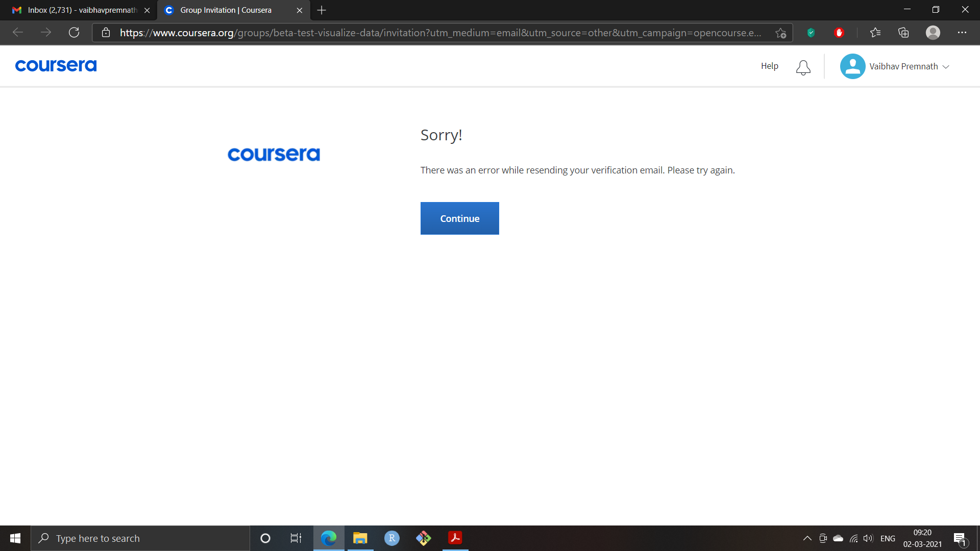
Task: Open browser Settings and more menu
Action: 962,33
